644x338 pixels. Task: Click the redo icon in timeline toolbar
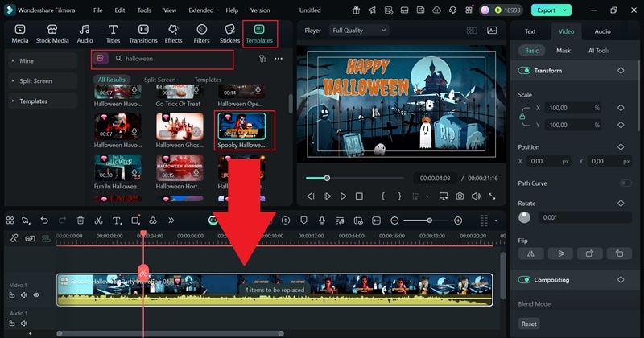[62, 221]
